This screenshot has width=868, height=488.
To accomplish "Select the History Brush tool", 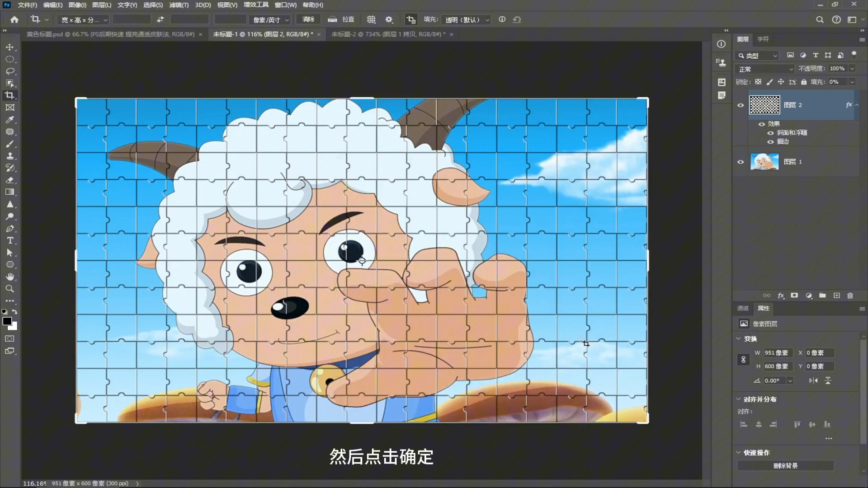I will [x=9, y=168].
